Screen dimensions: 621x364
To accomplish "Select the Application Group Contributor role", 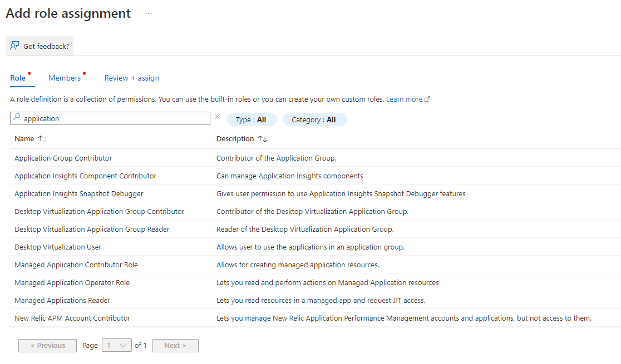I will click(x=63, y=158).
